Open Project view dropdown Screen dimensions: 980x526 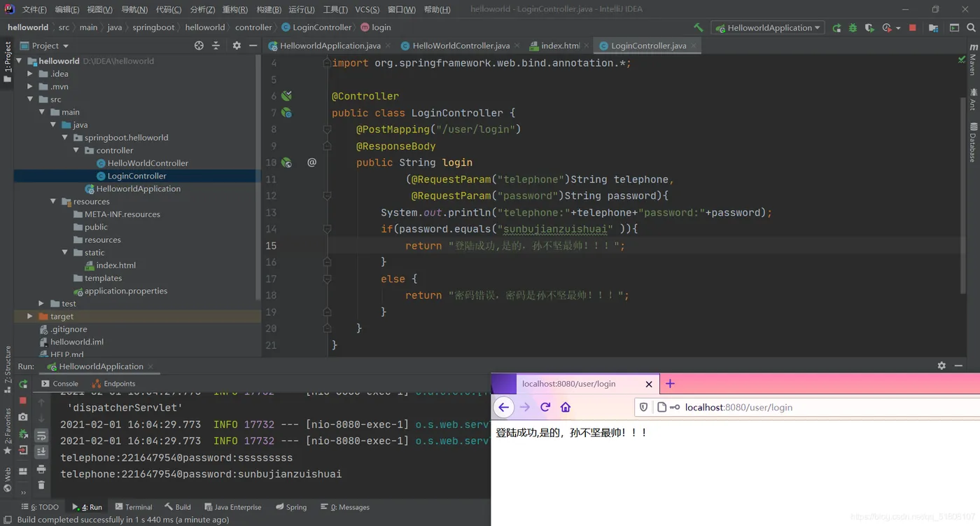coord(45,46)
